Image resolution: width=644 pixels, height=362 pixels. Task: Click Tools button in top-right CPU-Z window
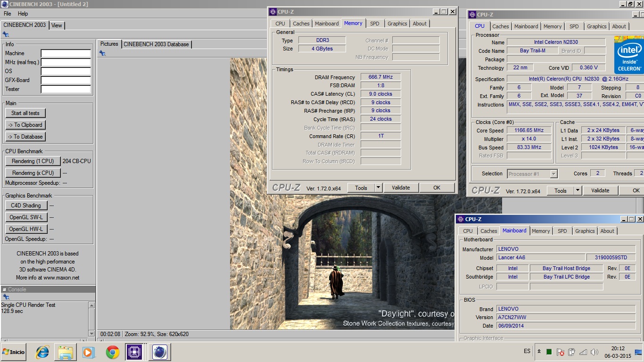561,190
